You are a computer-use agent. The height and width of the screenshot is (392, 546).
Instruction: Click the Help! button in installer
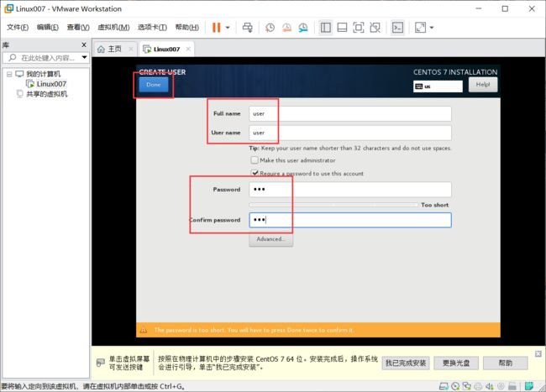483,85
